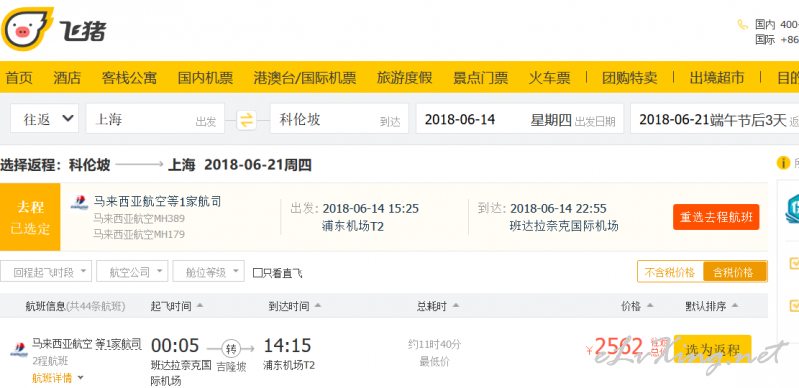799x388 pixels.
Task: Click the 上海 departure city field
Action: point(155,119)
